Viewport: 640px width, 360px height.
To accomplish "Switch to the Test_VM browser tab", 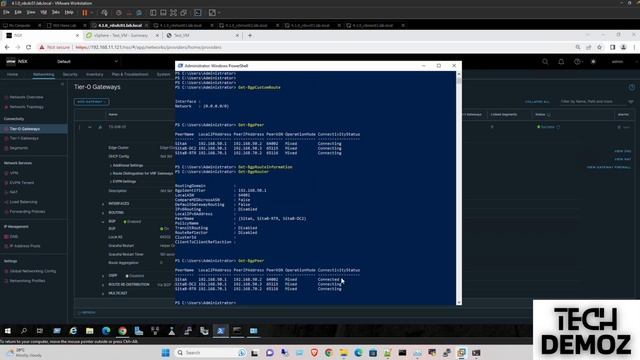I will coord(202,36).
